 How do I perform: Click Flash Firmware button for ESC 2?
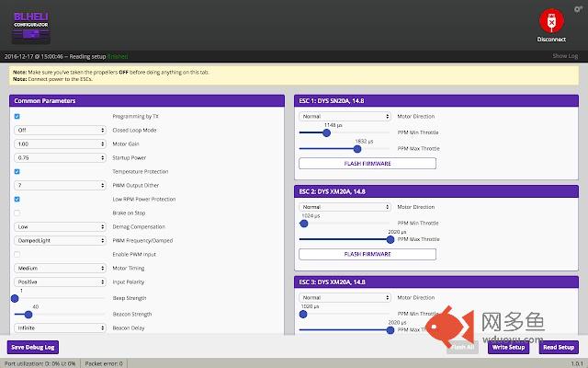[x=367, y=254]
